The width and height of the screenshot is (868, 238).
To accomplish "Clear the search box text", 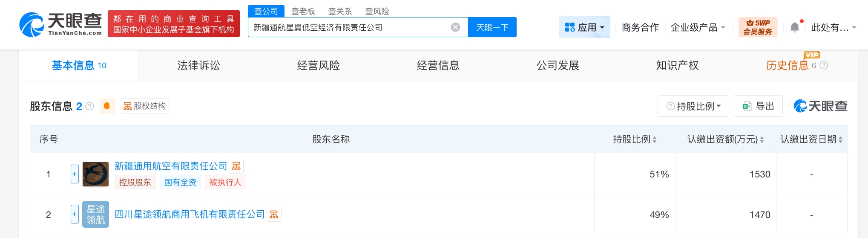I will 455,27.
